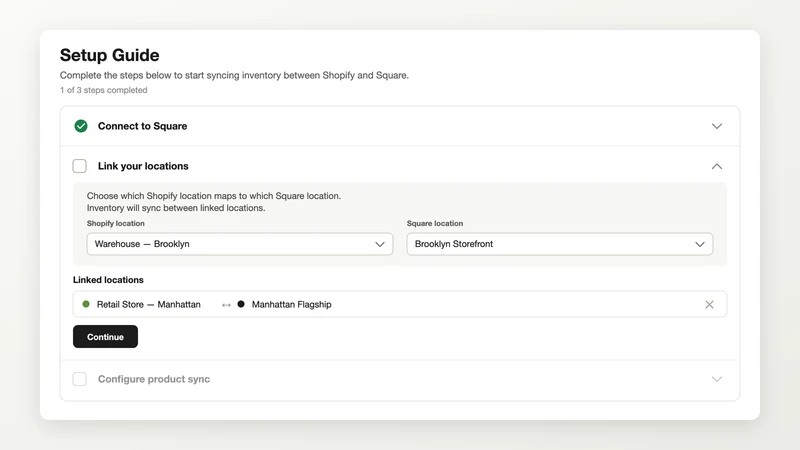Check the Configure product sync checkbox
Screen dimensions: 800x450
(x=80, y=379)
